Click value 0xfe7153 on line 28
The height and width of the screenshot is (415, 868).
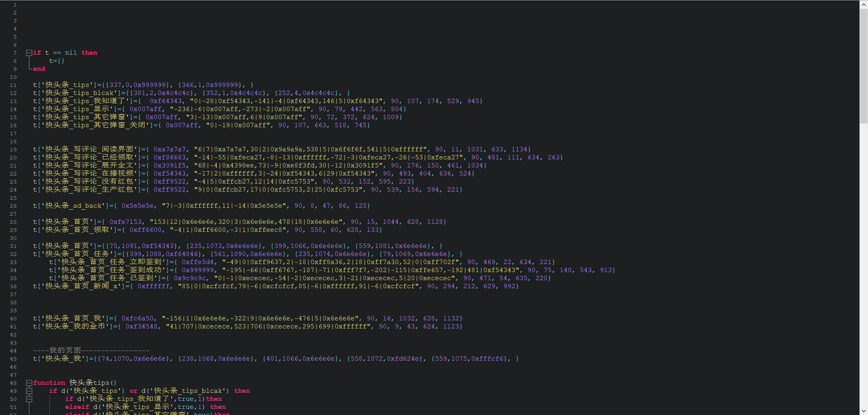[125, 222]
